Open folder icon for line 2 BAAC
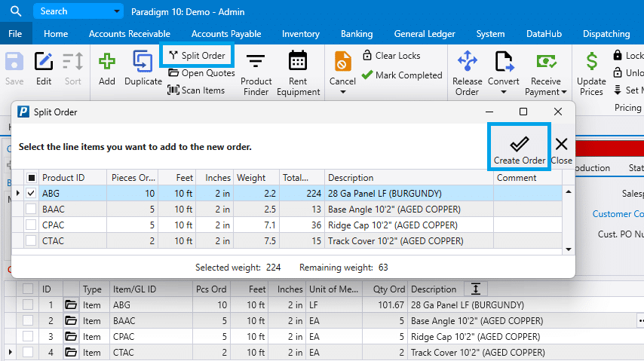644x361 pixels. (x=71, y=321)
